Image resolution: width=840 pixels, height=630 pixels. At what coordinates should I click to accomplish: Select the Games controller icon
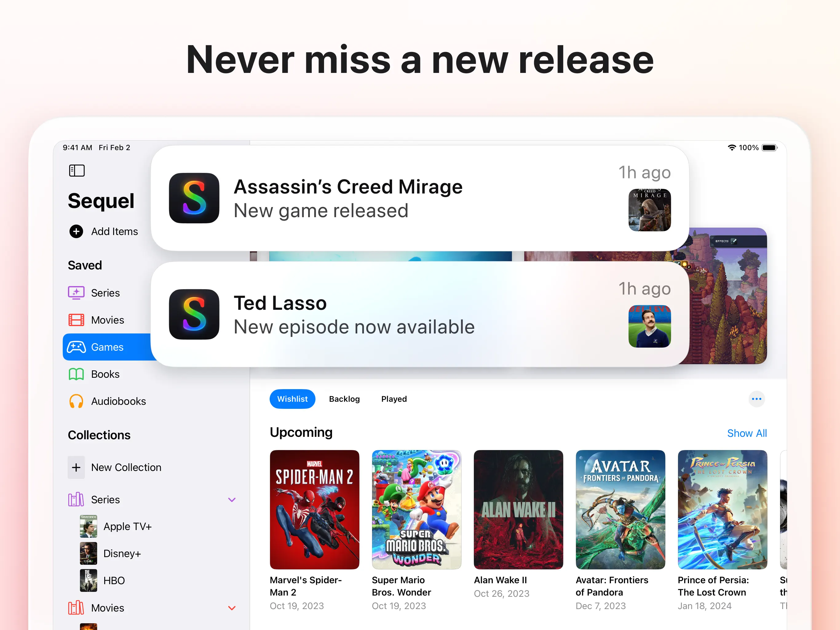[76, 347]
